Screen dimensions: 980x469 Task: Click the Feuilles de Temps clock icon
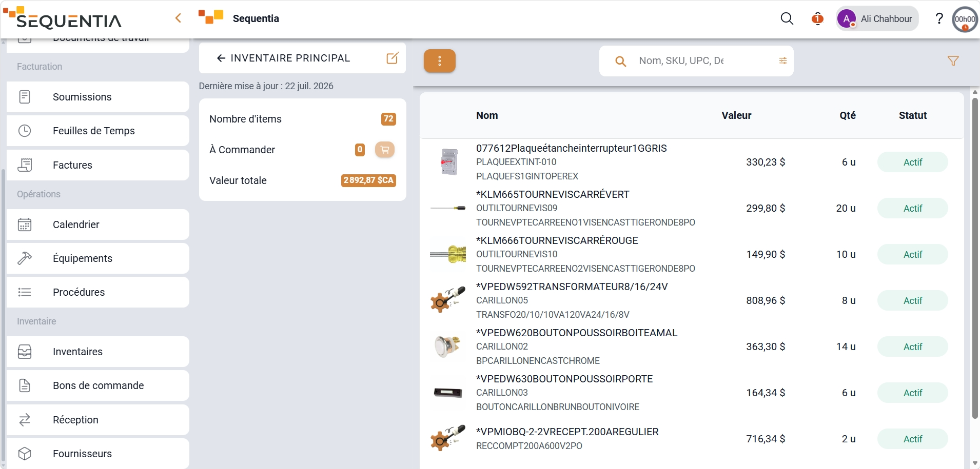click(x=25, y=131)
